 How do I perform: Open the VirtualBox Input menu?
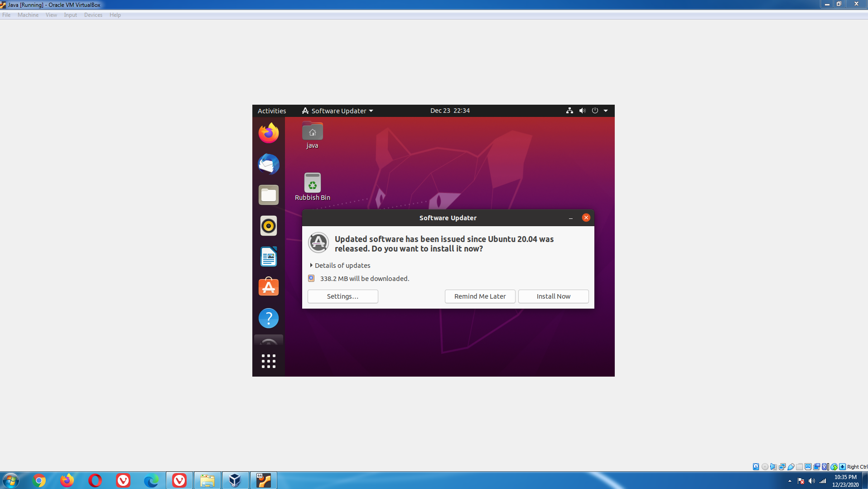70,15
